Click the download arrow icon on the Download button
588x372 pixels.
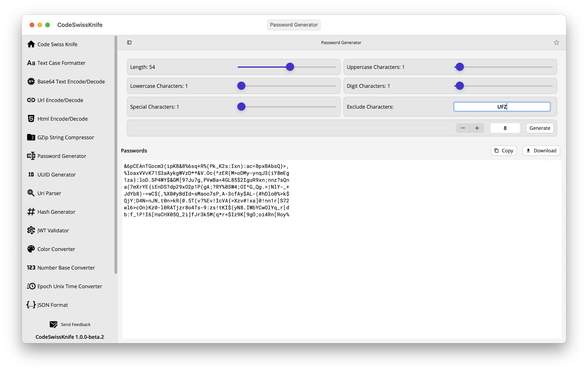coord(528,151)
